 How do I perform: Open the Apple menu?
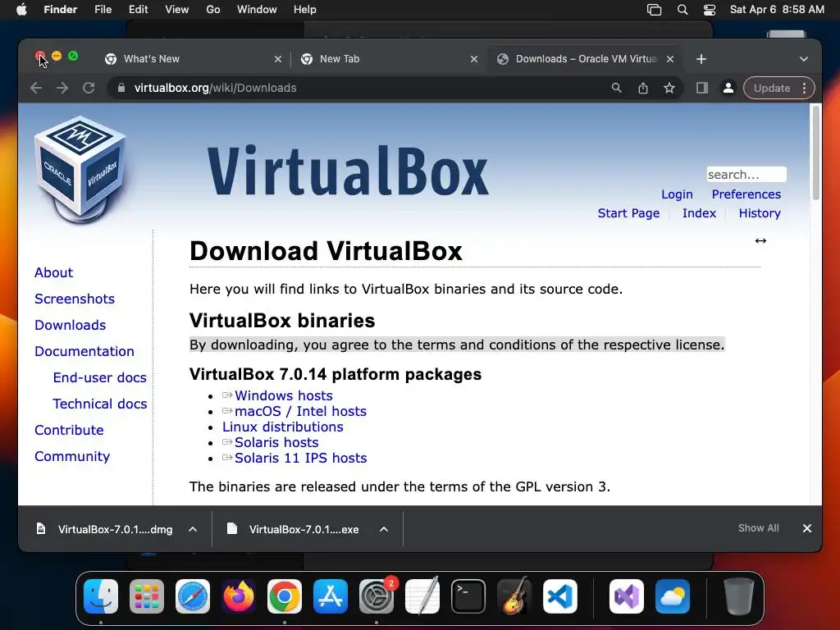(21, 10)
